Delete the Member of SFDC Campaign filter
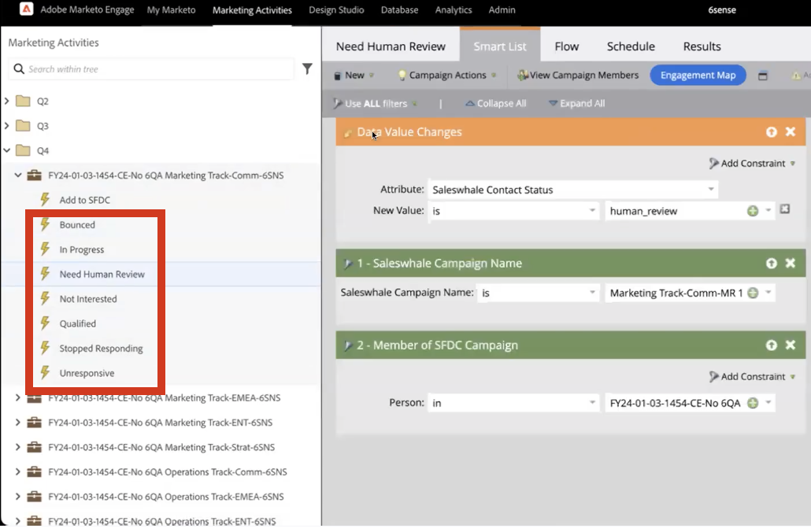The height and width of the screenshot is (532, 811). click(x=791, y=345)
